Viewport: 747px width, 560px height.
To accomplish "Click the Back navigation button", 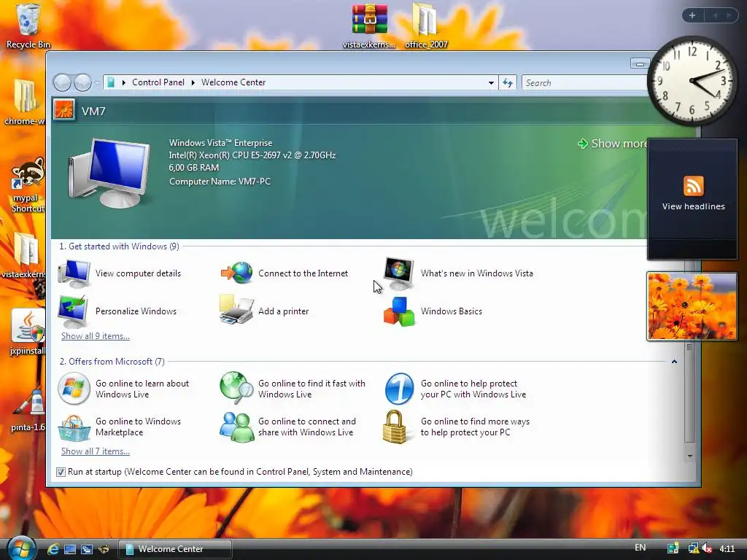I will click(63, 83).
